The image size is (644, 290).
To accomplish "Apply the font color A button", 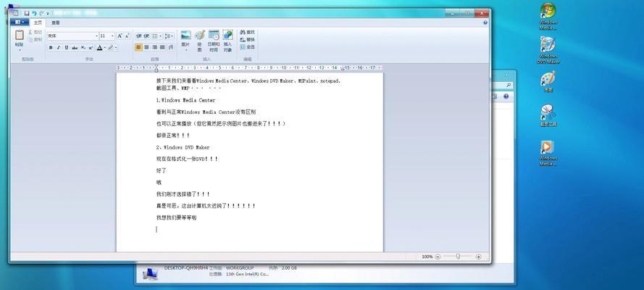I will [x=99, y=48].
